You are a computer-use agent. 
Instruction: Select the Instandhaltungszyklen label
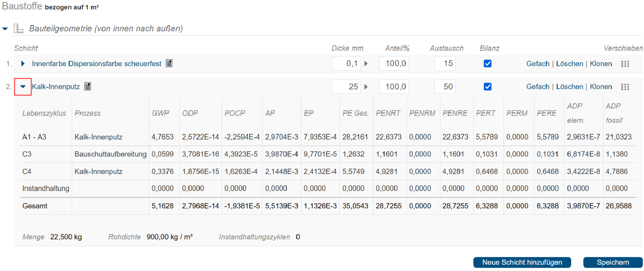tap(254, 237)
